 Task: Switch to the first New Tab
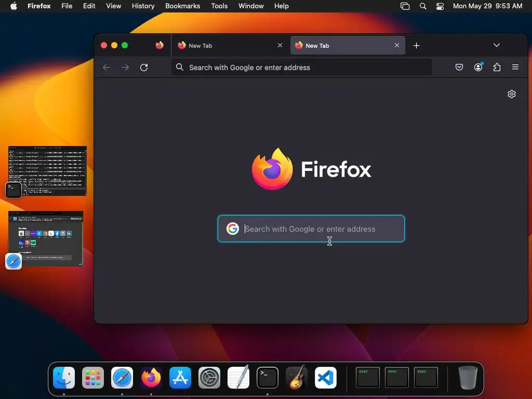click(x=230, y=46)
